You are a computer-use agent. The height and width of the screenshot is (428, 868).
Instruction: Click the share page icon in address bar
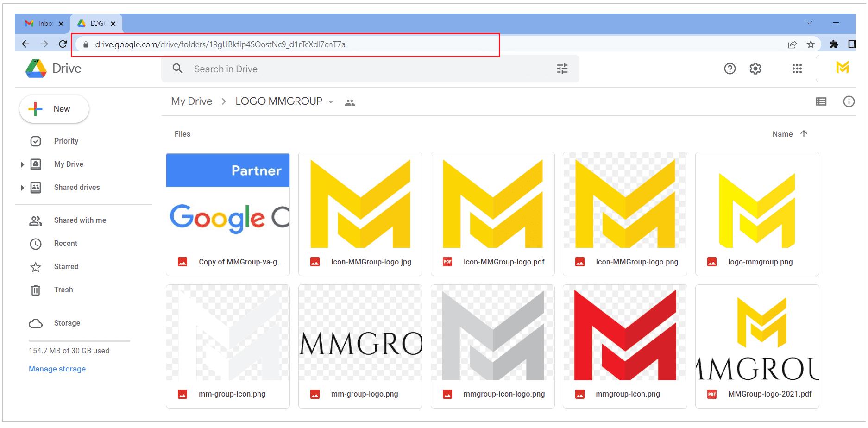[792, 44]
